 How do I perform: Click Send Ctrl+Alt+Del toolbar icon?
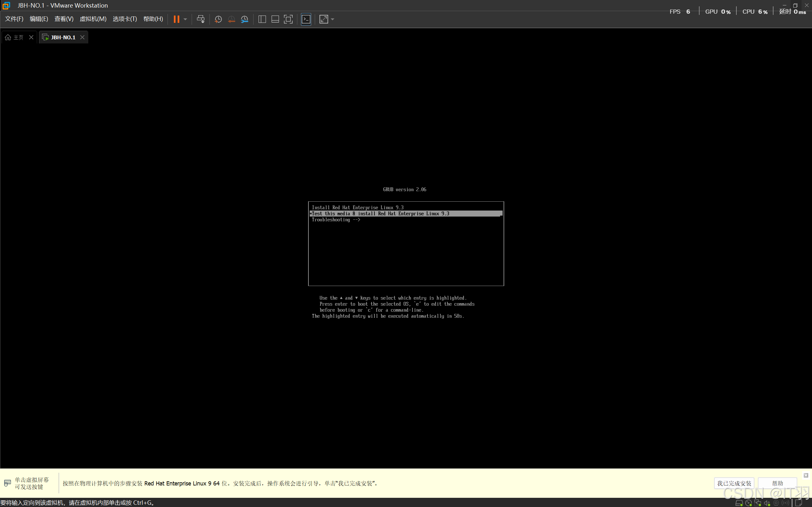(x=201, y=19)
